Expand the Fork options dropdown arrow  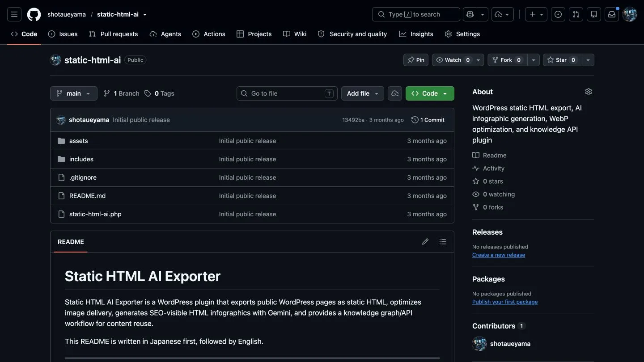point(533,60)
